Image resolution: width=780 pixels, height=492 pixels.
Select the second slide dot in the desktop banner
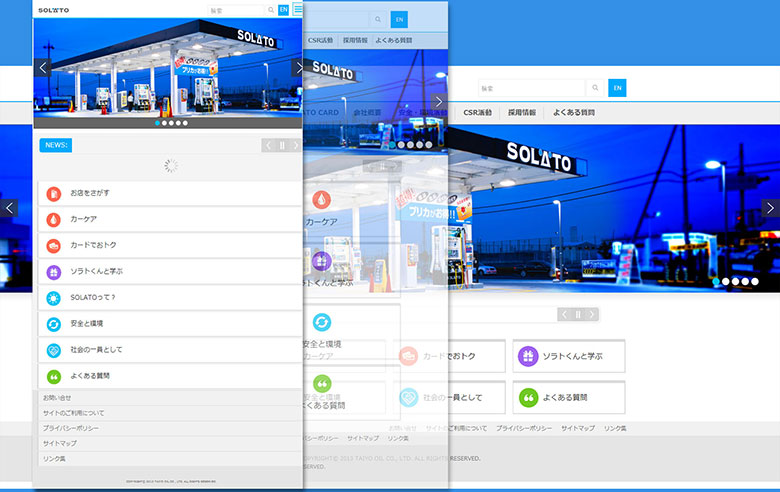click(726, 282)
